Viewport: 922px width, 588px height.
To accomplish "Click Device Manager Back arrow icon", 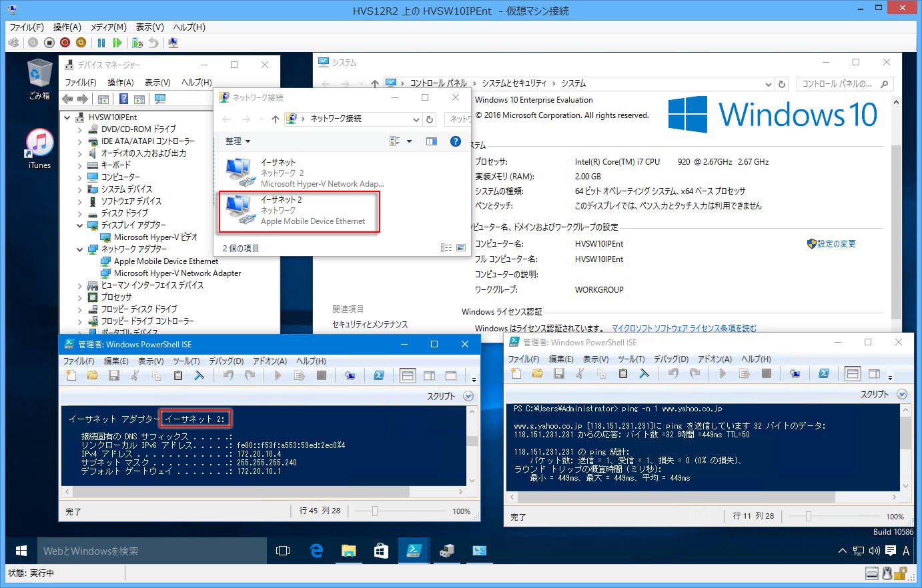I will 67,99.
